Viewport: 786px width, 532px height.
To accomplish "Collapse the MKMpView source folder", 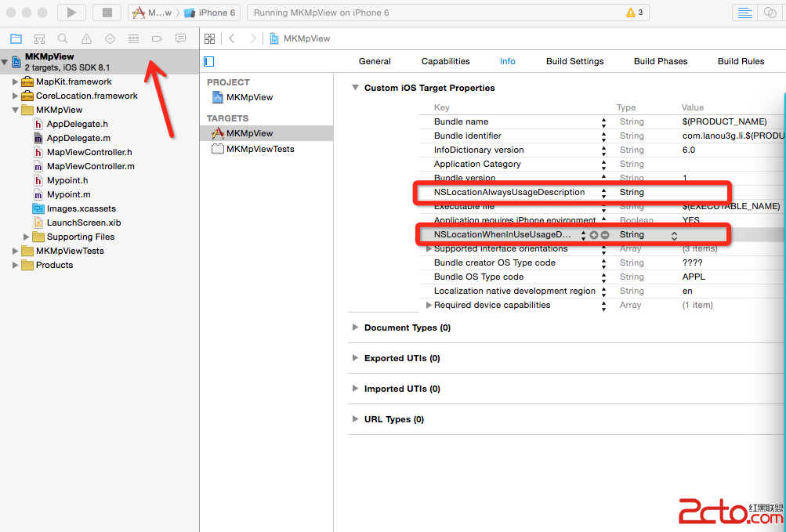I will tap(16, 110).
